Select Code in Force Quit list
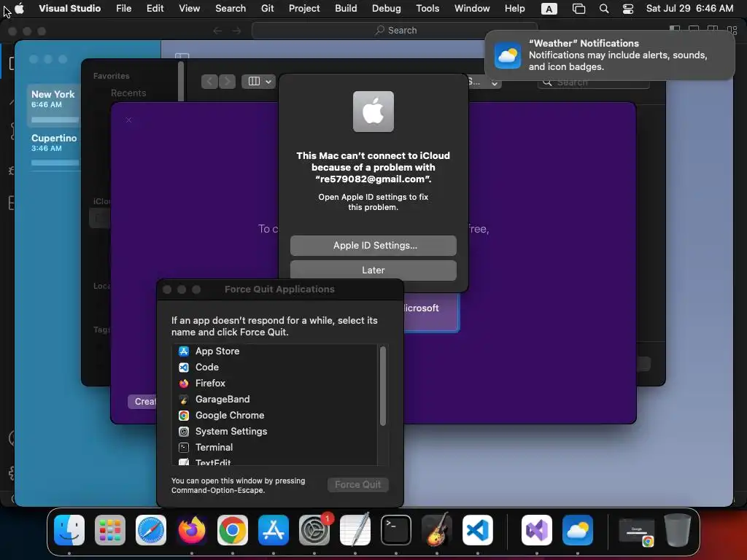Screen dimensions: 747x560 [275, 367]
